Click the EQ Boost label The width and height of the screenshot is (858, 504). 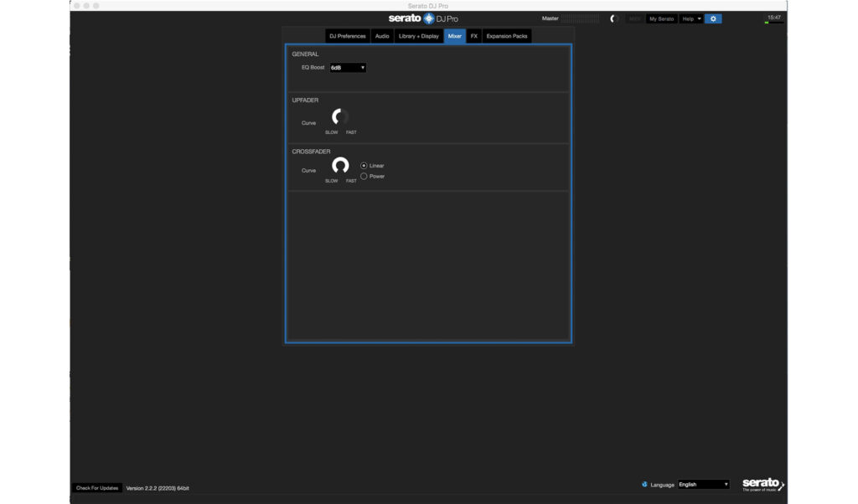pyautogui.click(x=313, y=67)
